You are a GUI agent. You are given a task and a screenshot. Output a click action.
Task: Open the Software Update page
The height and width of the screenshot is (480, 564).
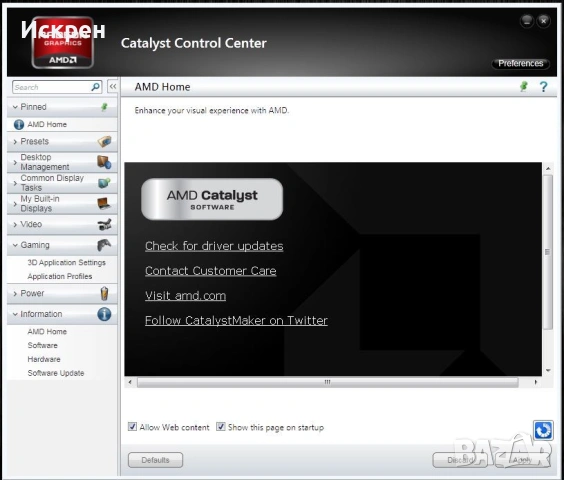point(56,373)
